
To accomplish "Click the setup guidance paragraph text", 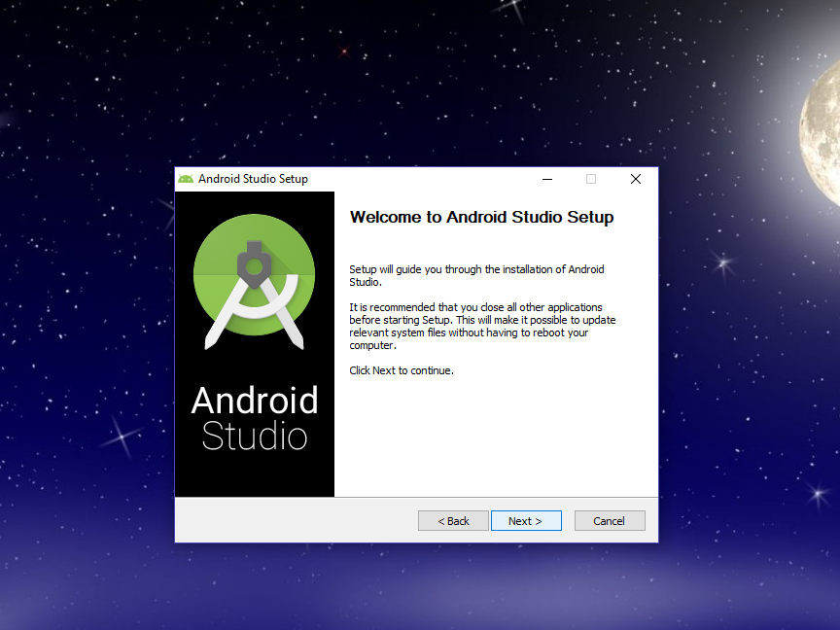I will pos(475,275).
